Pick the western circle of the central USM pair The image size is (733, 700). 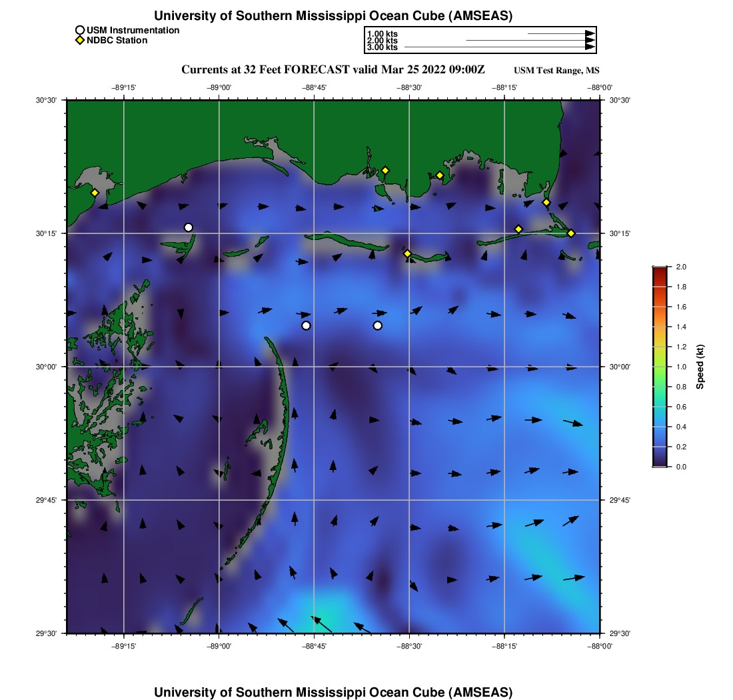click(x=306, y=325)
